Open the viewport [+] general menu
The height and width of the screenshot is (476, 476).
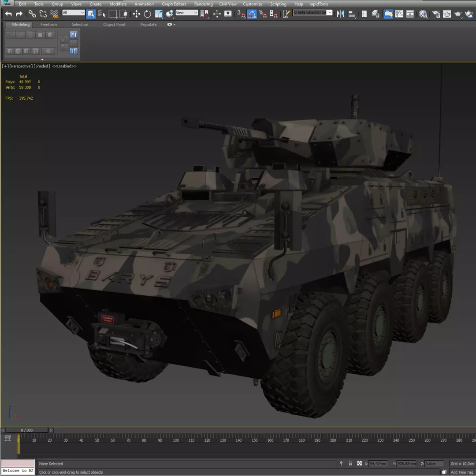click(x=5, y=66)
